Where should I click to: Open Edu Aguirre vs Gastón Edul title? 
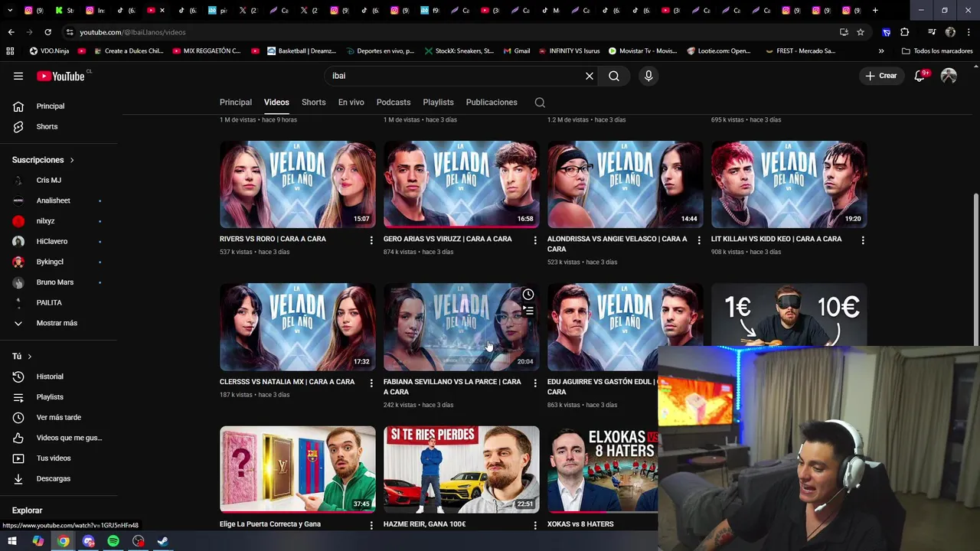[602, 386]
